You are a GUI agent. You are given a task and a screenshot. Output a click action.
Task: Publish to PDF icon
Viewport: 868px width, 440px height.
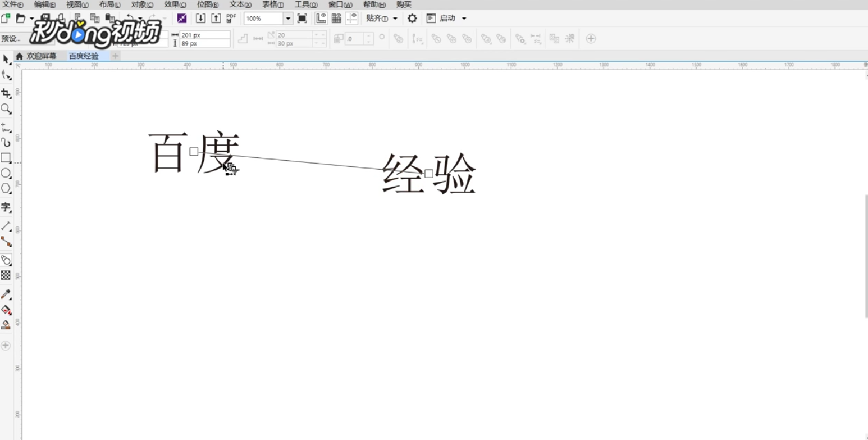pyautogui.click(x=231, y=18)
